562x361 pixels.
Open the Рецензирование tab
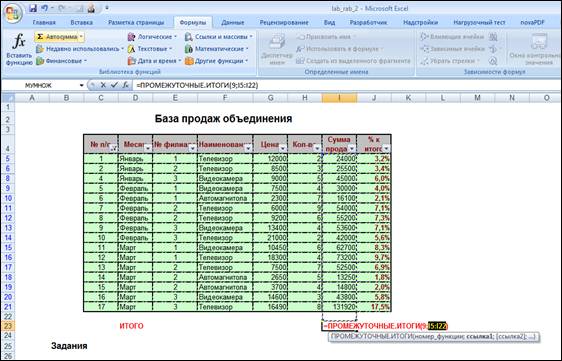point(284,22)
